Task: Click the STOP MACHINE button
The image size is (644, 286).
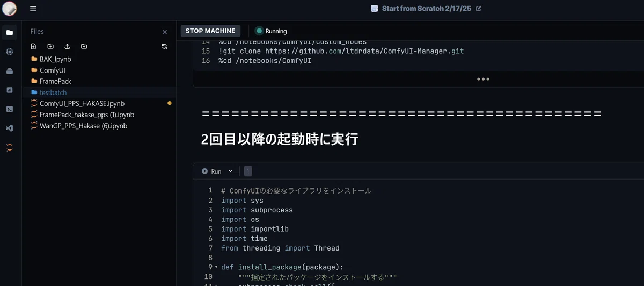Action: tap(210, 31)
